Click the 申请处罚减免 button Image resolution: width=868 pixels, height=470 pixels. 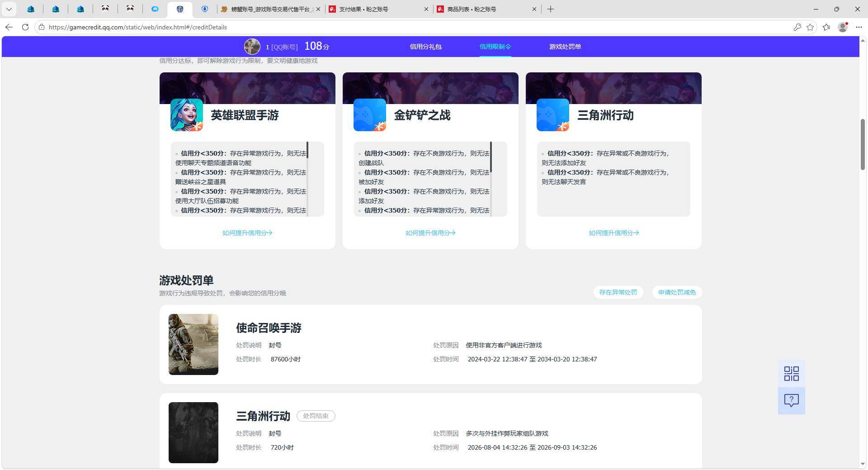coord(677,292)
